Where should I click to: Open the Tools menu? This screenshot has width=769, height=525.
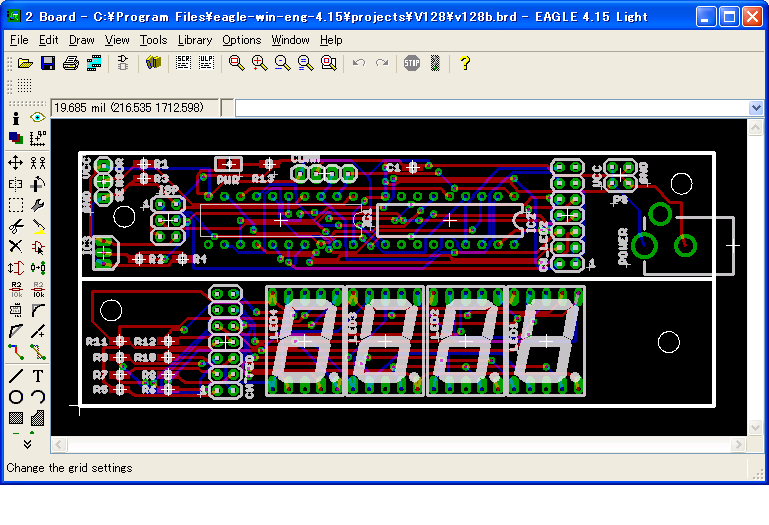tap(153, 40)
